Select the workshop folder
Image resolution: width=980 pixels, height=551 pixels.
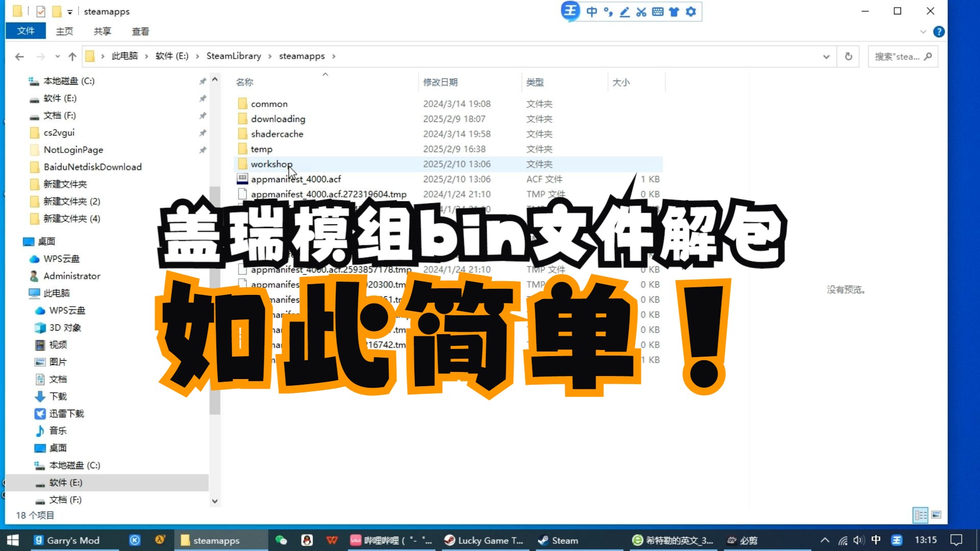point(271,164)
